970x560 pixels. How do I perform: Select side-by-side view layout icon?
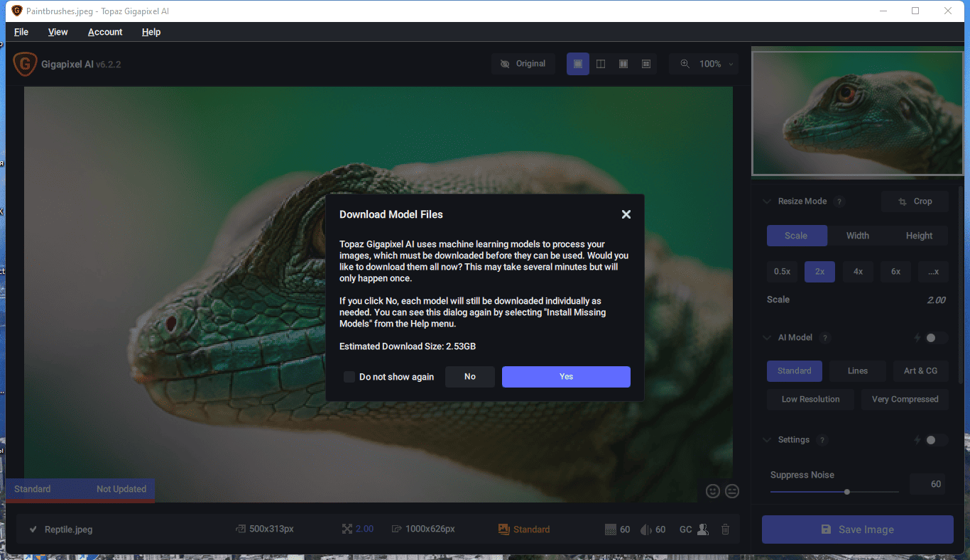(623, 64)
